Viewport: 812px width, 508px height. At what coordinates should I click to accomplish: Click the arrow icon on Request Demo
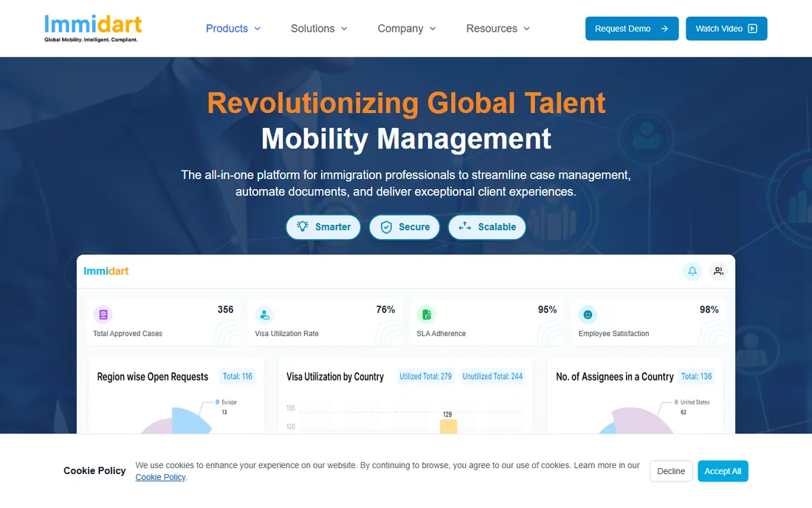pos(664,29)
